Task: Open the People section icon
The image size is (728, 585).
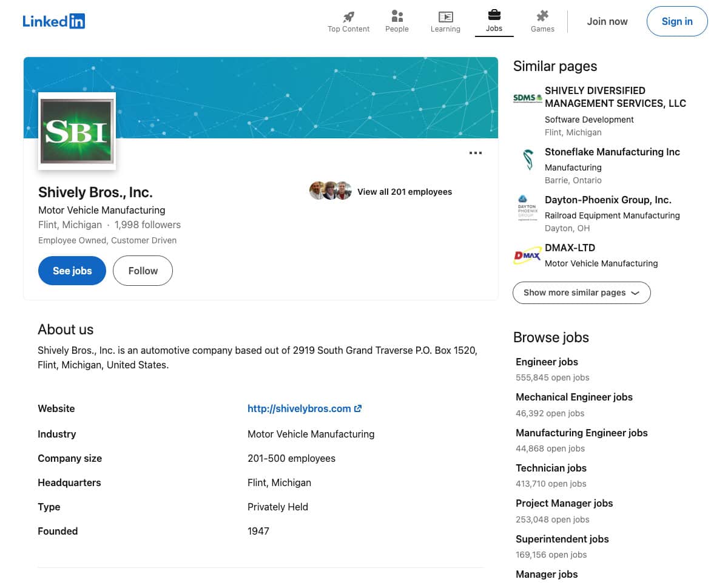Action: 397,16
